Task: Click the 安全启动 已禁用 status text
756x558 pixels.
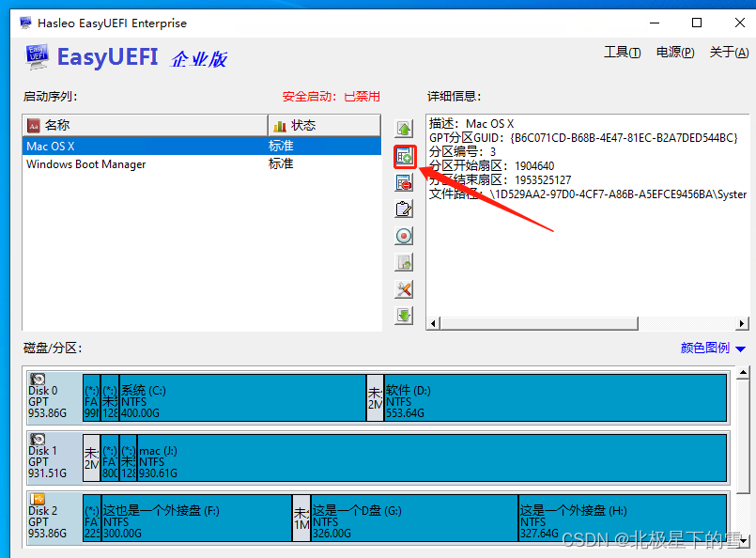Action: coord(332,97)
